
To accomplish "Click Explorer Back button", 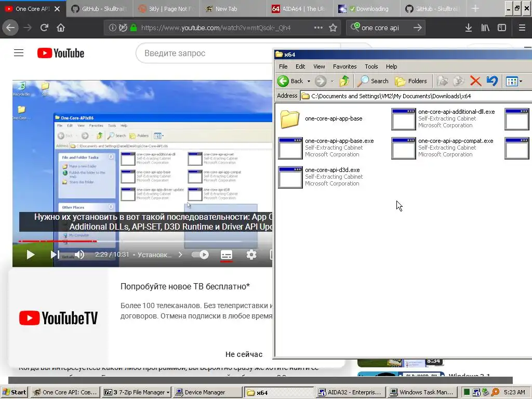I will 290,81.
